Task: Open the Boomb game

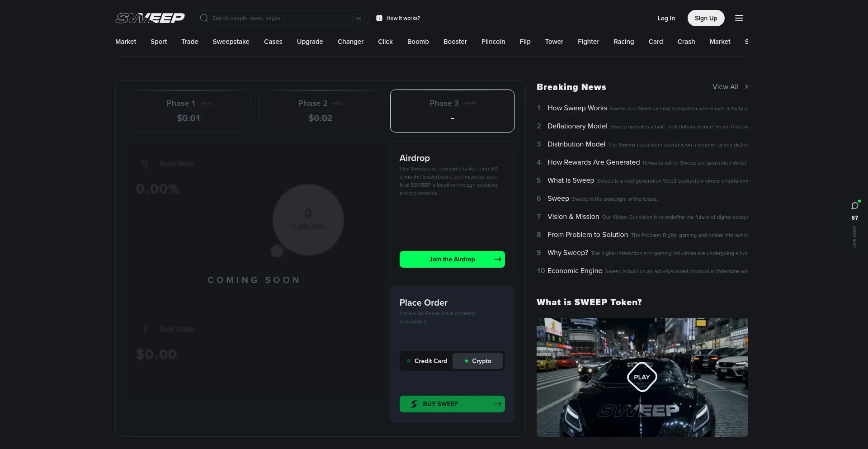Action: click(x=418, y=42)
